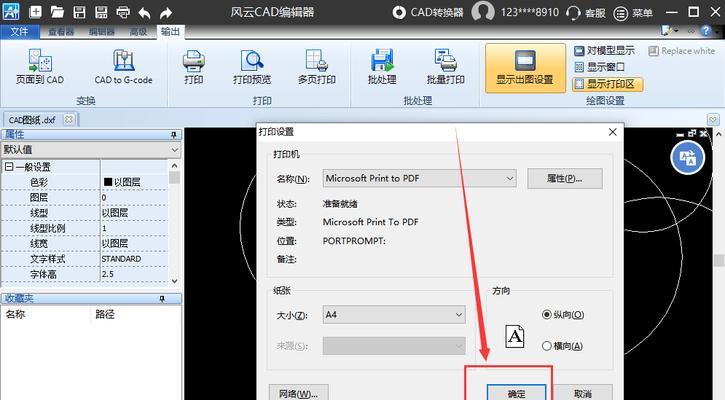
Task: Select 横向(A) landscape orientation
Action: pos(562,346)
